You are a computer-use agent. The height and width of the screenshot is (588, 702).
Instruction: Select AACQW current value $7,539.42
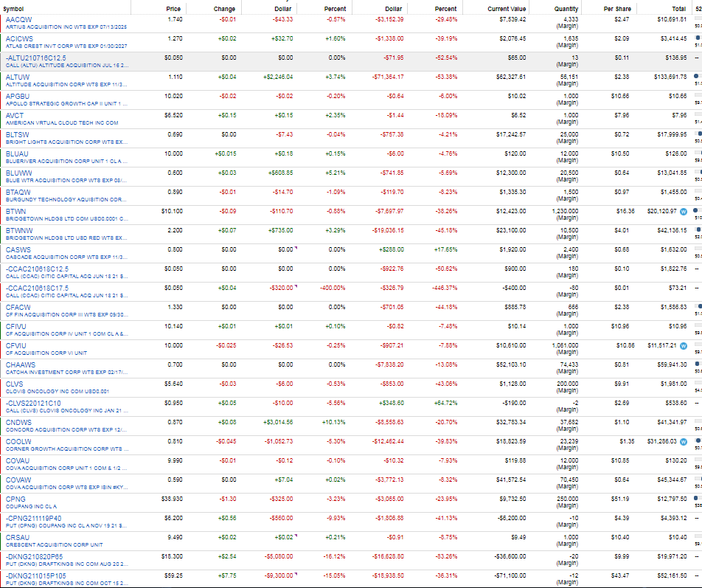[512, 20]
